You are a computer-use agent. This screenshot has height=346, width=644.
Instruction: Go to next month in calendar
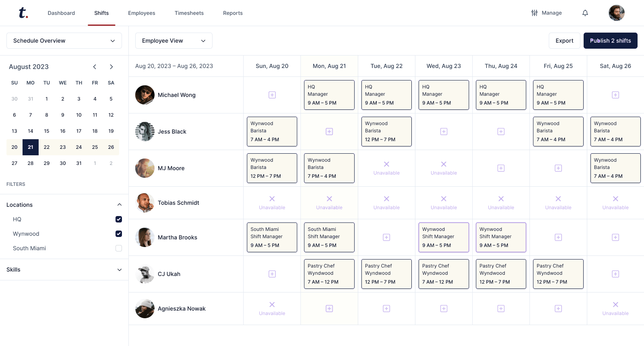111,67
